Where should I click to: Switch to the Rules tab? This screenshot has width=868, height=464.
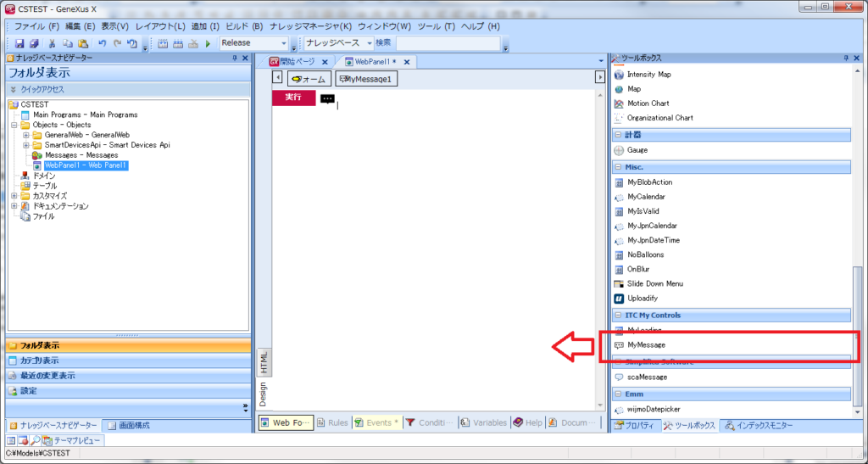pyautogui.click(x=332, y=422)
